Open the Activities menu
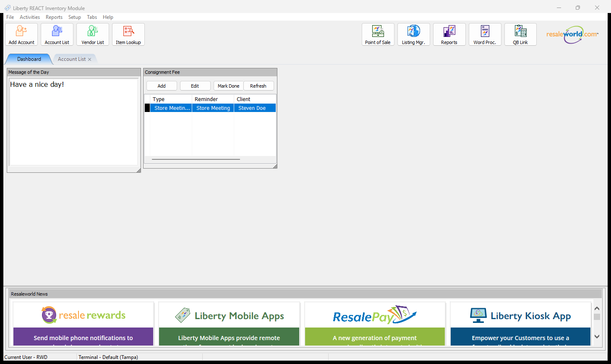 30,17
